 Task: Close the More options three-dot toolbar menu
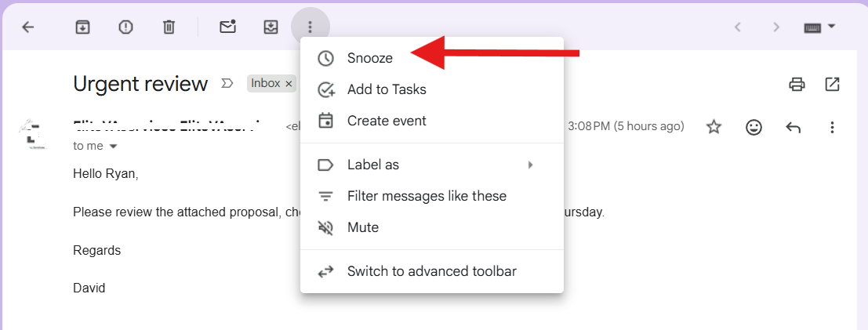coord(310,27)
